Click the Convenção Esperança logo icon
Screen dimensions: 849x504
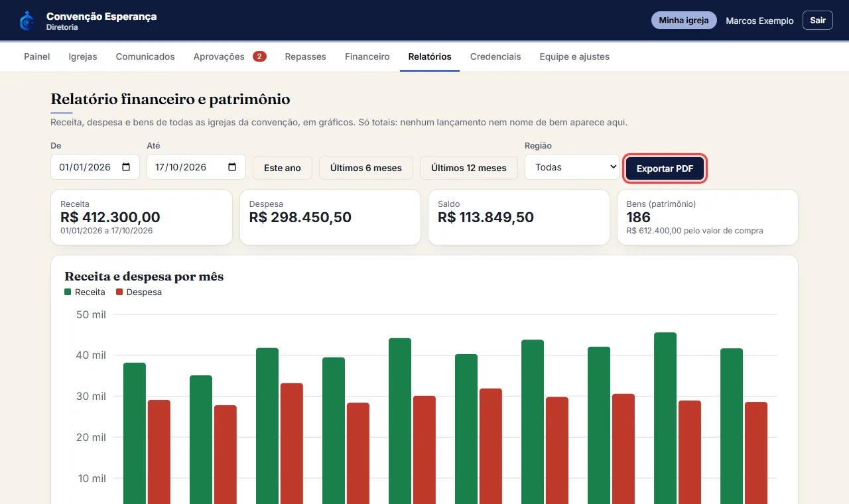pos(27,21)
